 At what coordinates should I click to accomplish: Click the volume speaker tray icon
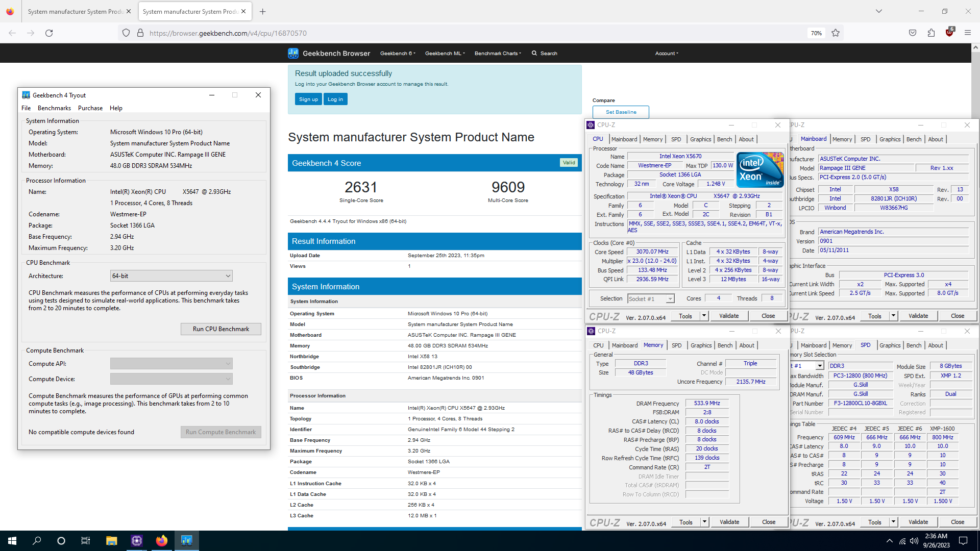(914, 541)
